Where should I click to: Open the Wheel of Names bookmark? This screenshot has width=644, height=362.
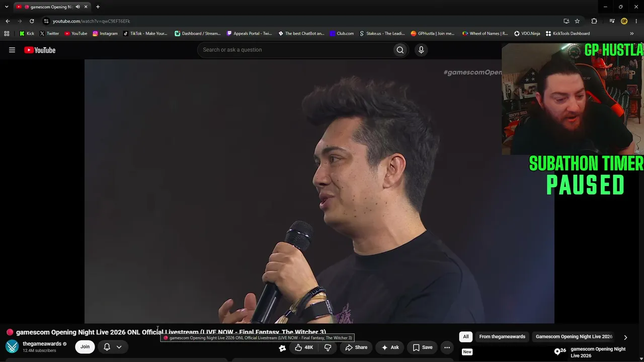[485, 34]
